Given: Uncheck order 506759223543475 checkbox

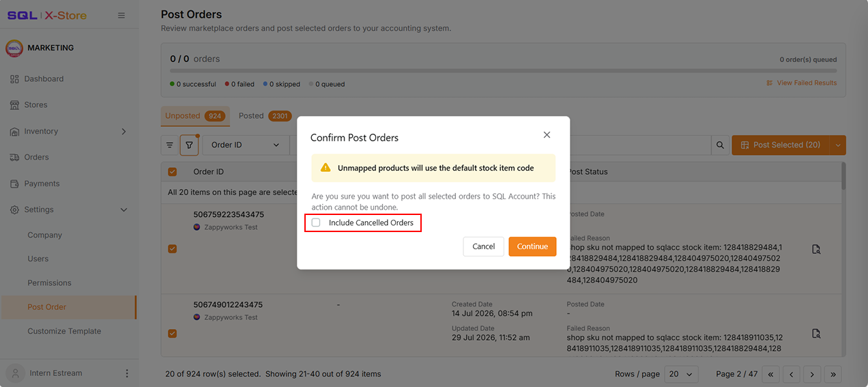Looking at the screenshot, I should (x=172, y=249).
